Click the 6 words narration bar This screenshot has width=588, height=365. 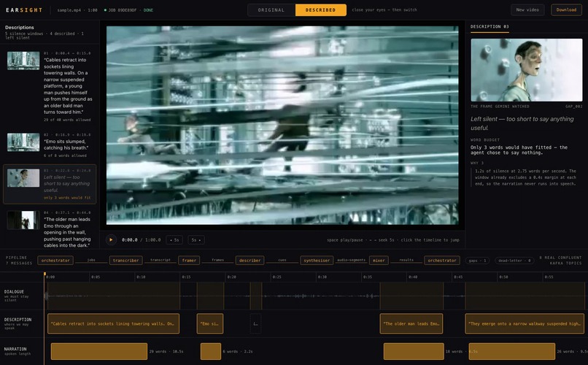211,352
